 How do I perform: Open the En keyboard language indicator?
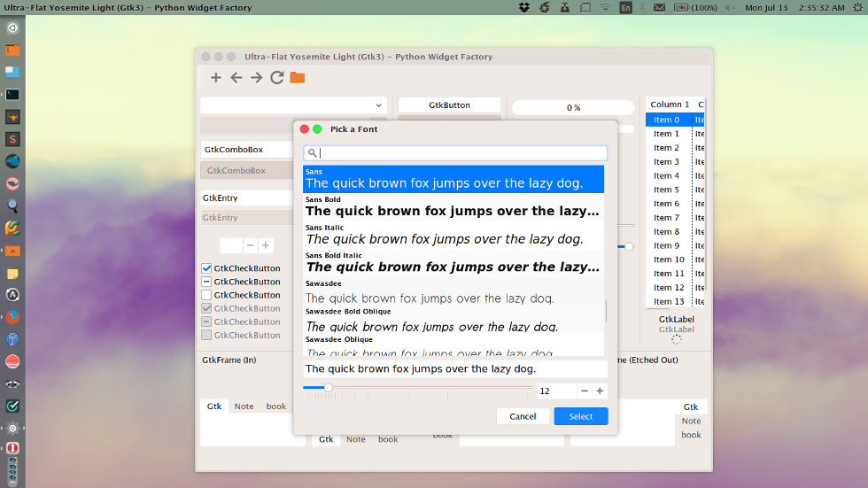tap(625, 8)
